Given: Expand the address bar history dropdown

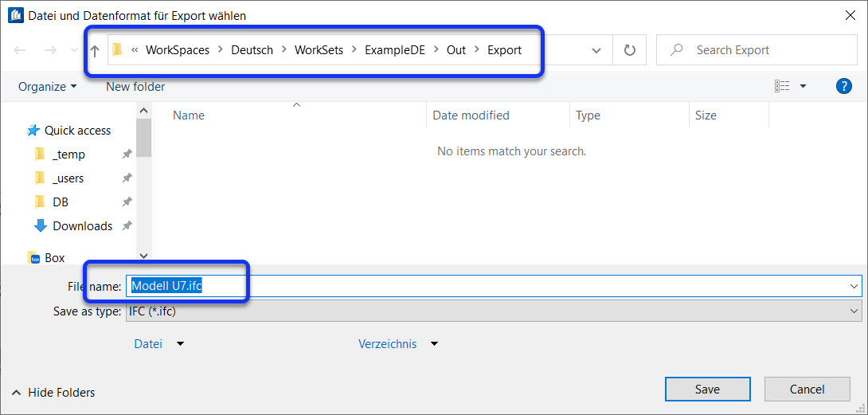Looking at the screenshot, I should click(x=596, y=50).
